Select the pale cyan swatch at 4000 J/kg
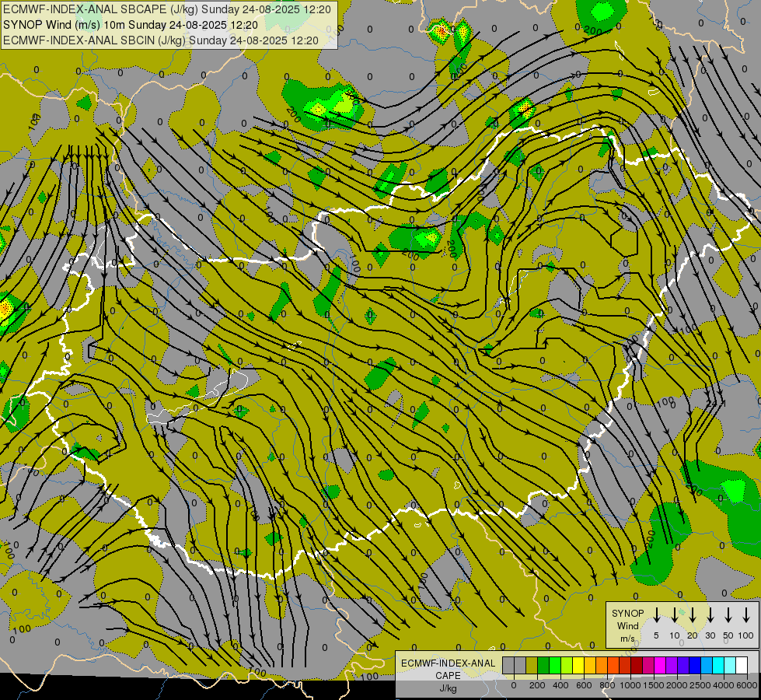Screen dimensions: 761x700 click(x=731, y=666)
